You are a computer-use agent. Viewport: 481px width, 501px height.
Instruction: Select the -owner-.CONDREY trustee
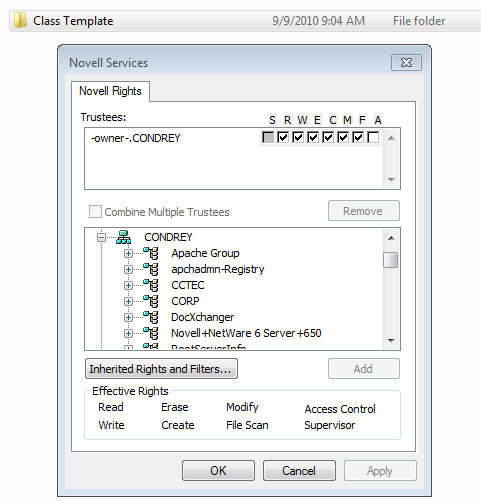[x=136, y=138]
